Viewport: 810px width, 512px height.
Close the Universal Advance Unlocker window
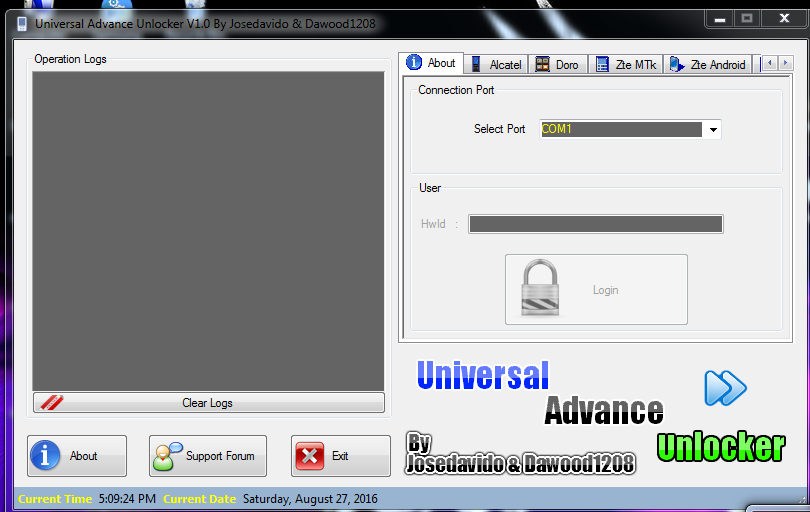[784, 19]
